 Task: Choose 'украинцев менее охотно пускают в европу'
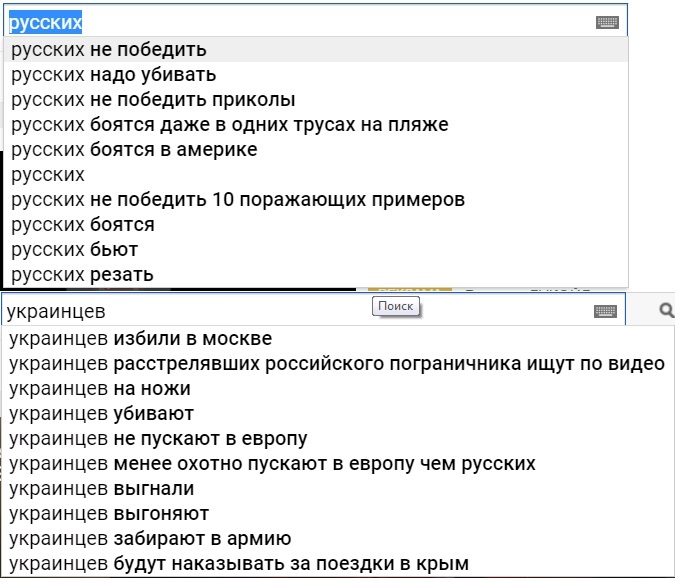[338, 464]
